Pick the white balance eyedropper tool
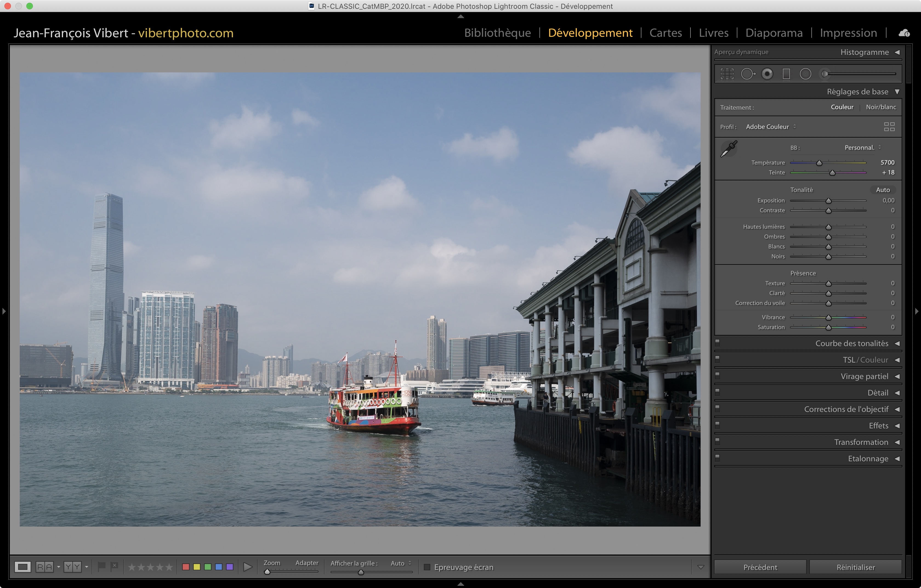 [729, 149]
